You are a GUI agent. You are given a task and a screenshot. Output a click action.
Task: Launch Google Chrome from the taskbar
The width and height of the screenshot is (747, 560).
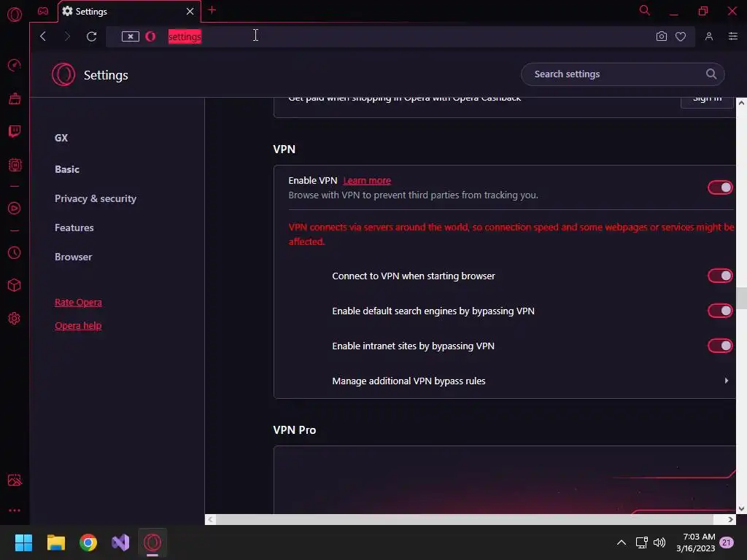click(x=88, y=542)
